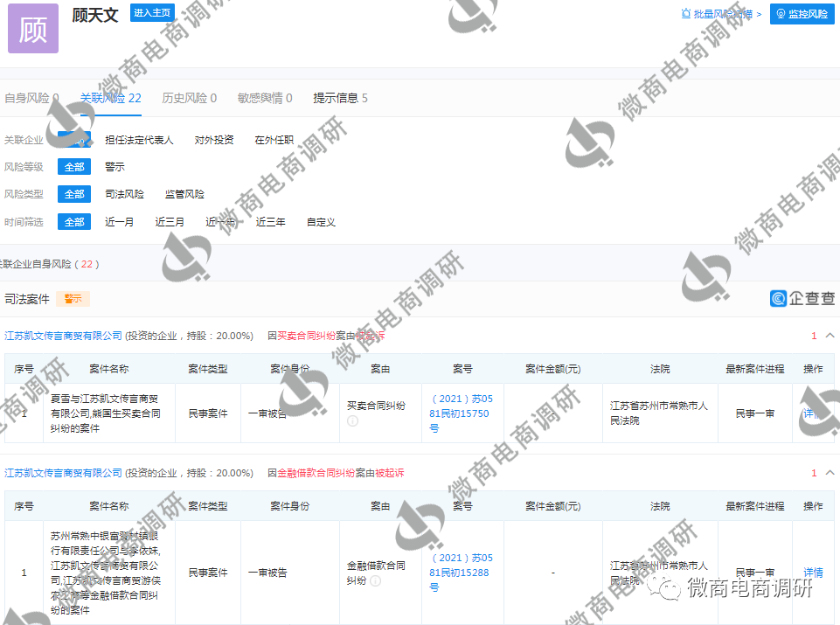Click 金融借款合同纠纷 red text in section header
The width and height of the screenshot is (840, 625).
pyautogui.click(x=316, y=473)
